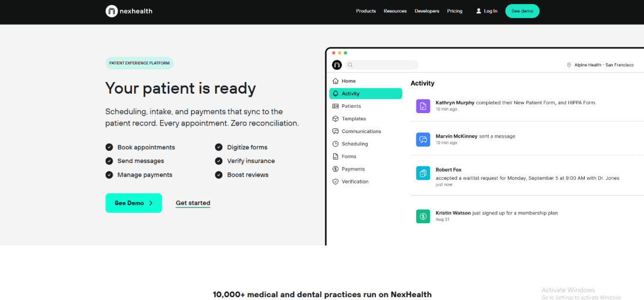Click the Get started link
Screen dimensions: 644x300
tap(193, 203)
